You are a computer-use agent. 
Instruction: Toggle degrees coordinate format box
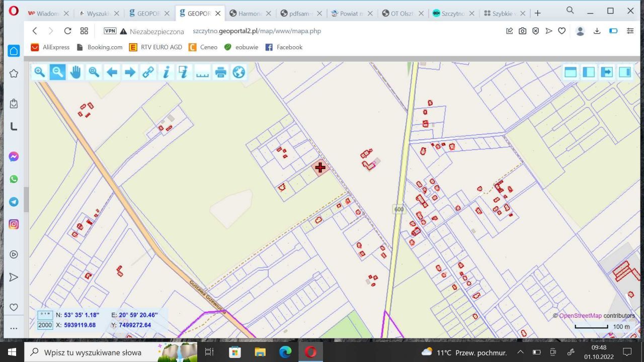pos(45,315)
